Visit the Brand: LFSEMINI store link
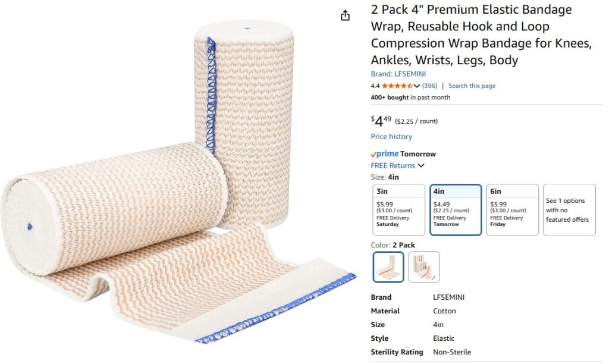Image resolution: width=609 pixels, height=364 pixels. click(x=398, y=74)
